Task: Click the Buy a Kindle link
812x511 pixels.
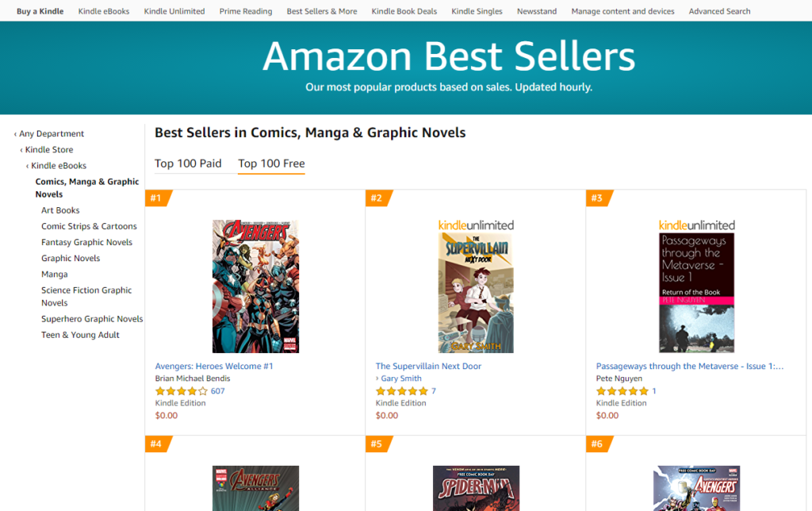Action: [x=40, y=11]
